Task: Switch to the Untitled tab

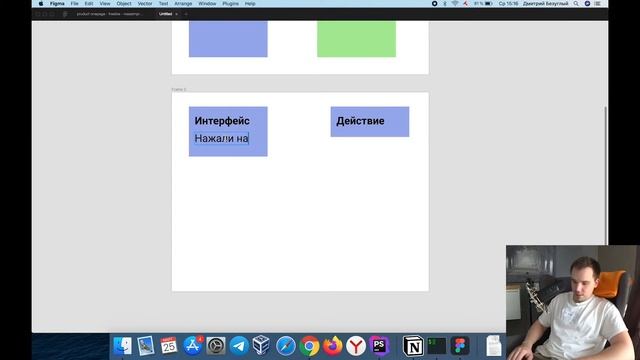Action: coord(165,14)
